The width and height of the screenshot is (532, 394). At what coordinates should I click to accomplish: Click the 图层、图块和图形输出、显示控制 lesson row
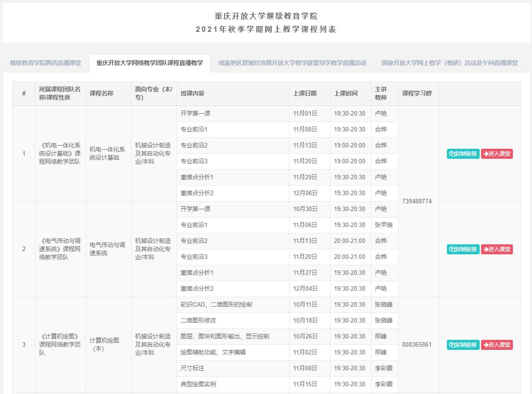tap(225, 337)
